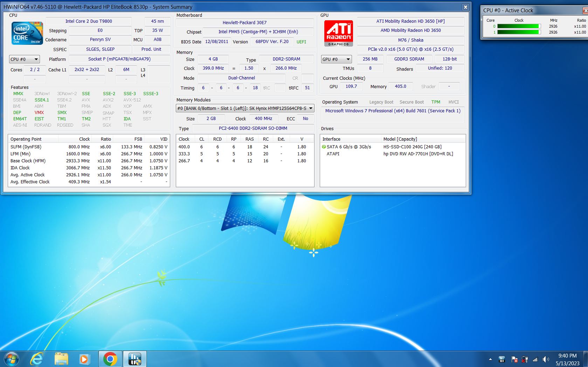Open the Action Center flag tray icon
The image size is (588, 367).
514,359
